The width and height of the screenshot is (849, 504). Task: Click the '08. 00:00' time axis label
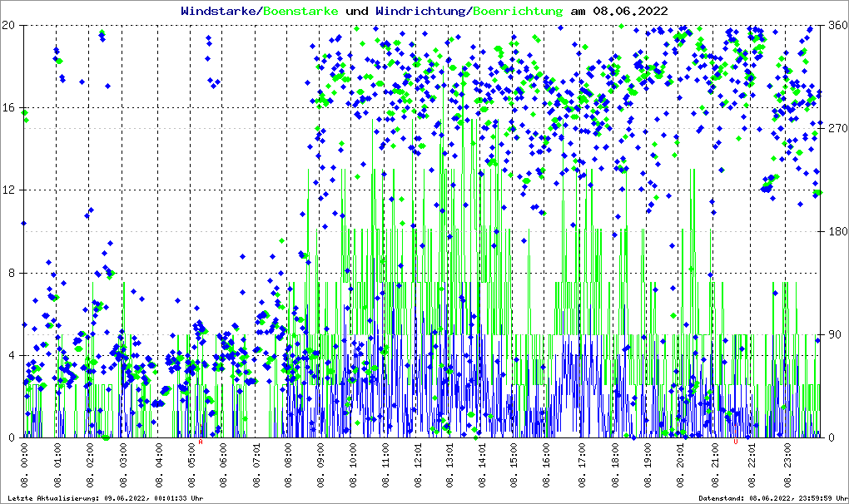(25, 466)
